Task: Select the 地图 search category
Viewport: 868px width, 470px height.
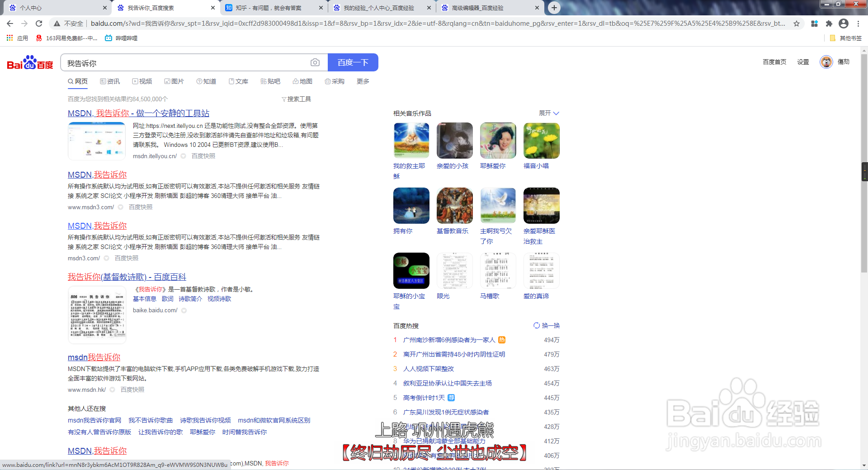Action: (x=302, y=81)
